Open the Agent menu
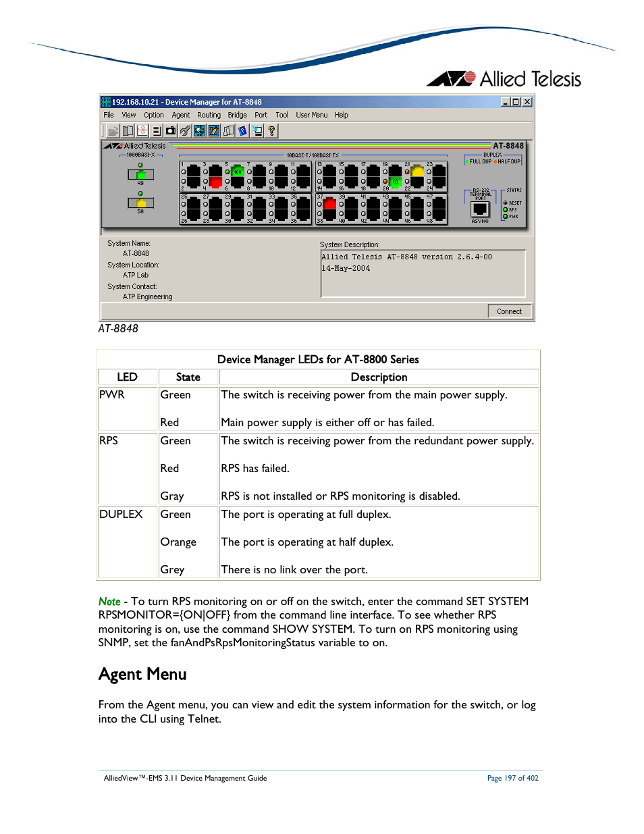Screen dimensions: 644x834 pyautogui.click(x=181, y=115)
